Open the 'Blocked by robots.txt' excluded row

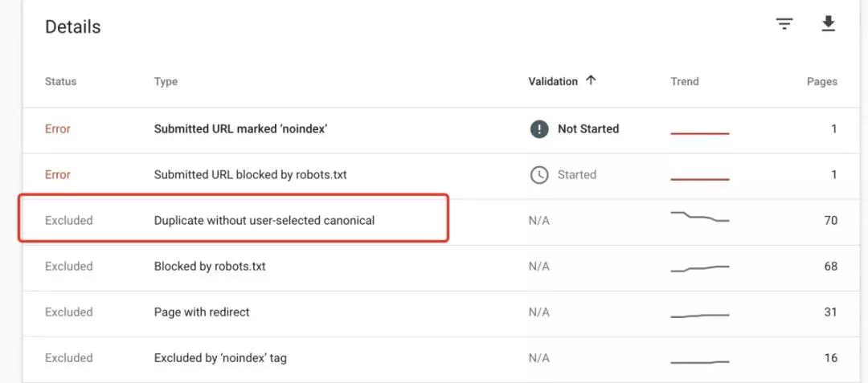click(433, 267)
